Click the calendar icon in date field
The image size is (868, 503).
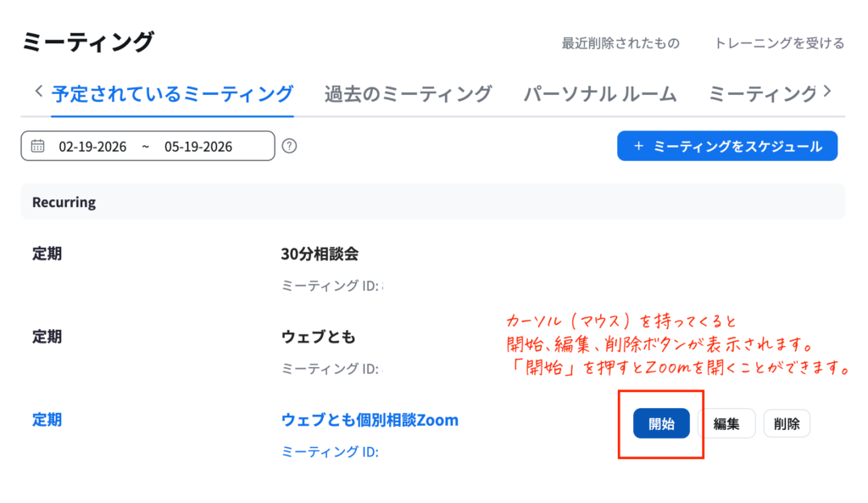(x=37, y=146)
